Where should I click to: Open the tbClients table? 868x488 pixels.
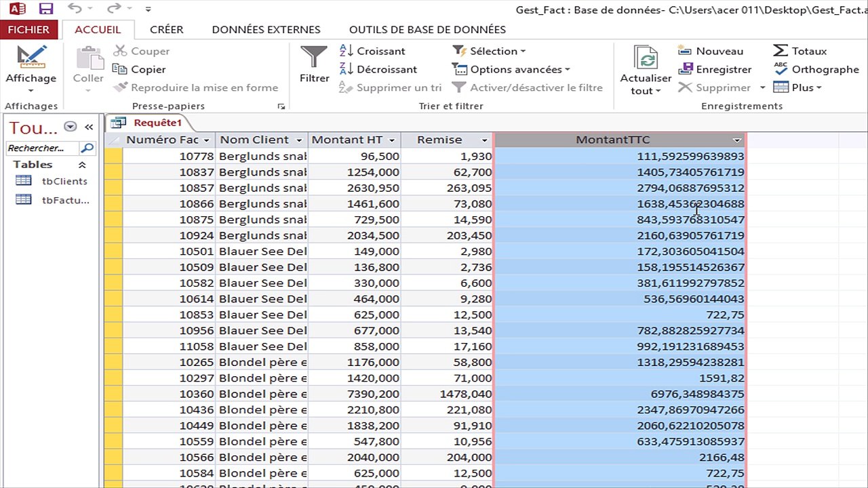click(x=64, y=181)
